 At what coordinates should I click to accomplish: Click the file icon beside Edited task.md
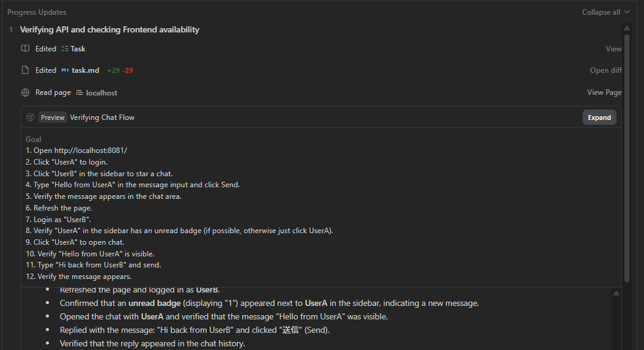[x=25, y=70]
